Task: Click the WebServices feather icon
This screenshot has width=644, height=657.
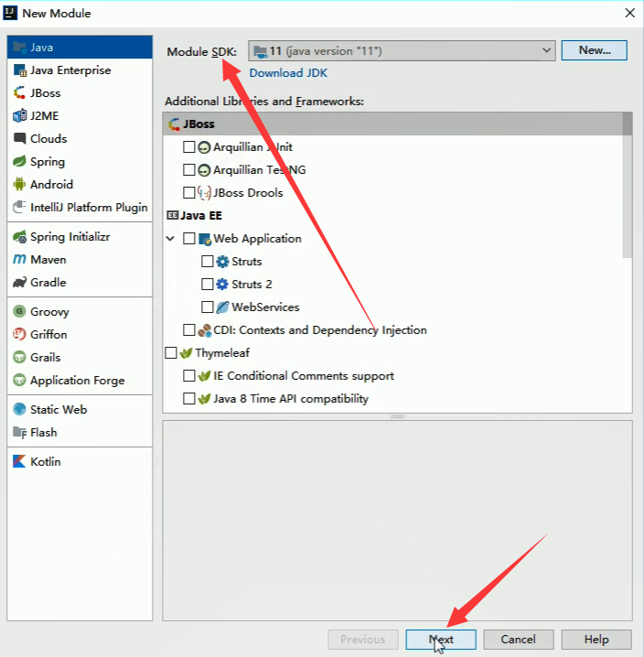Action: (222, 307)
